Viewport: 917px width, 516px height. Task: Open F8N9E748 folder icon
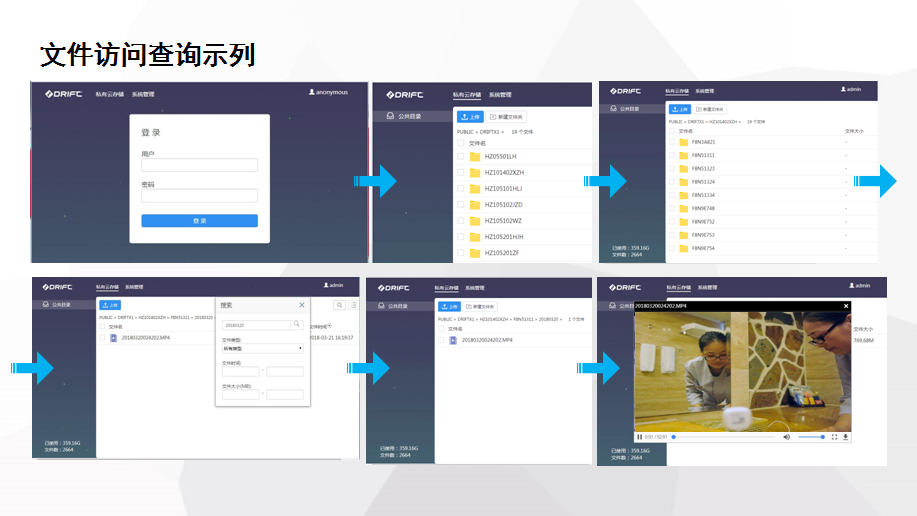point(683,208)
